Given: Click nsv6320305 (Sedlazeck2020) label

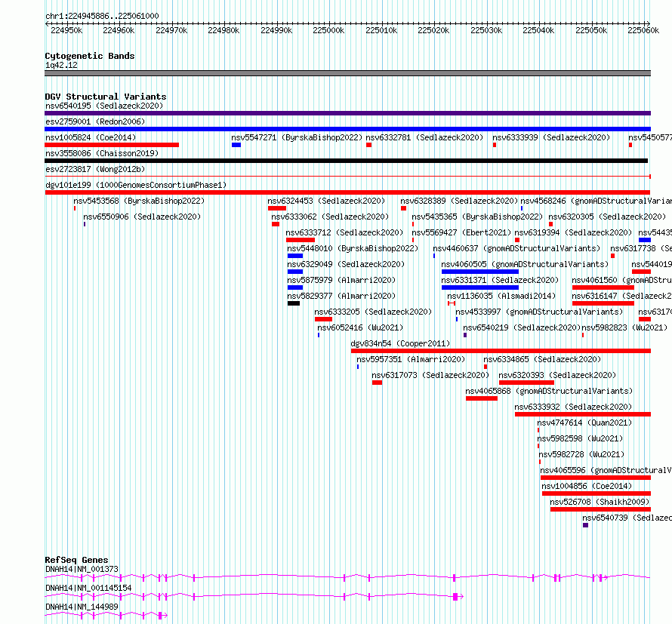Looking at the screenshot, I should 607,217.
